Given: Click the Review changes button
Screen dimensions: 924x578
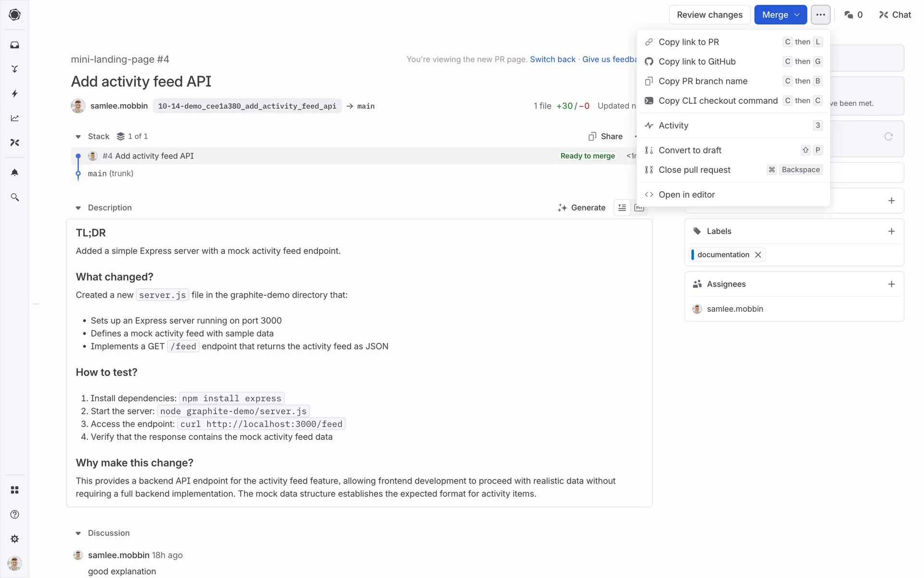Looking at the screenshot, I should [x=709, y=15].
